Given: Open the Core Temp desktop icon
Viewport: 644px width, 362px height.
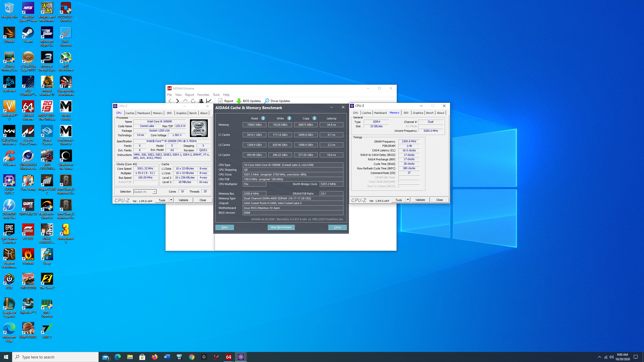Looking at the screenshot, I should click(x=28, y=183).
